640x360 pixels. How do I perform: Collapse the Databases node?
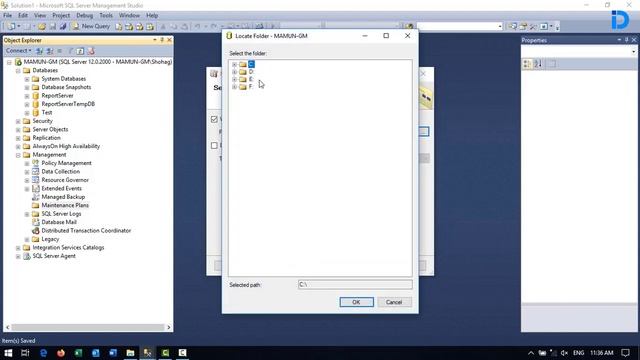pos(18,71)
